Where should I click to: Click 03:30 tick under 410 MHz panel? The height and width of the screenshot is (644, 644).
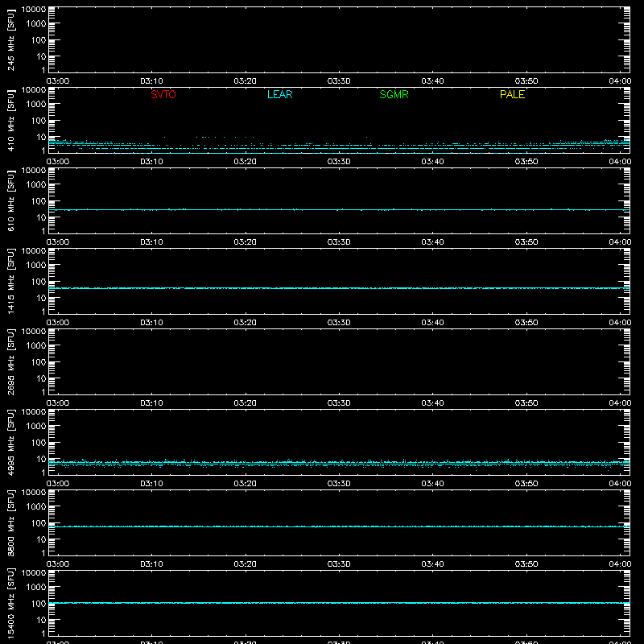tap(339, 162)
